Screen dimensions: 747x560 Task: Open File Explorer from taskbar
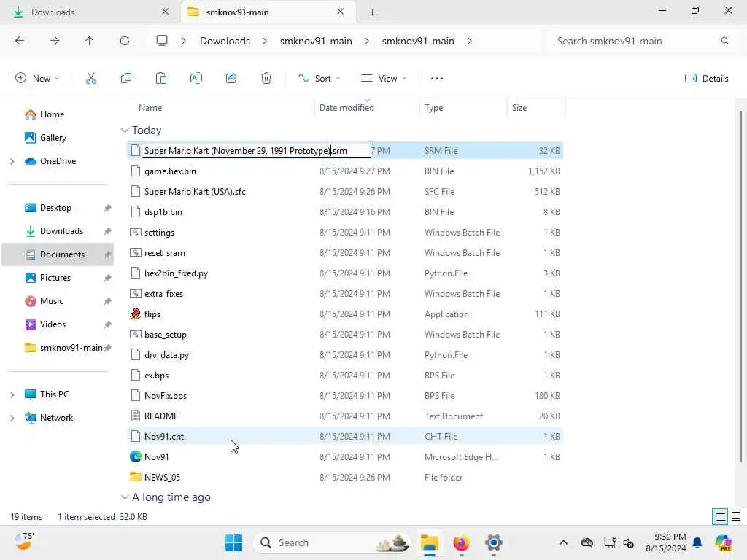(430, 542)
